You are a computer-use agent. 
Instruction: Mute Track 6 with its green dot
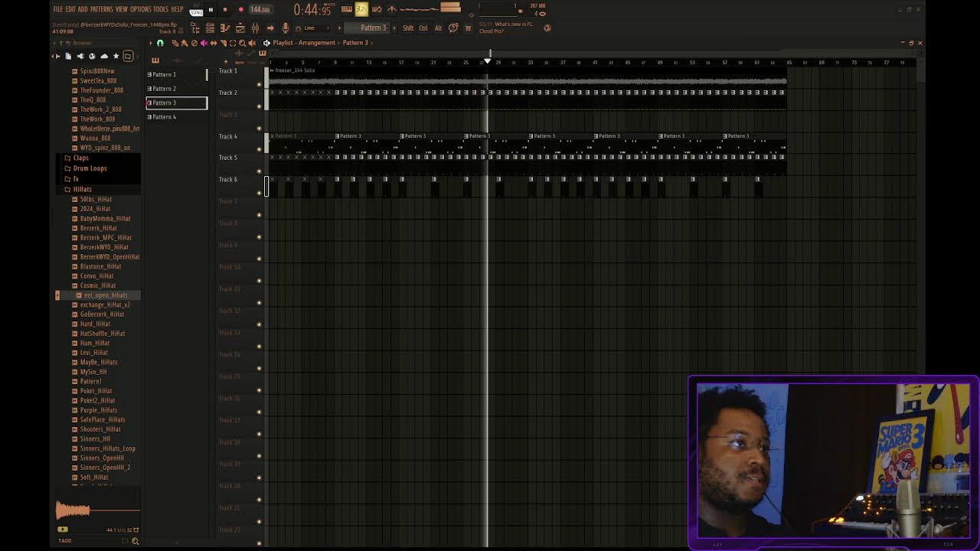tap(259, 192)
